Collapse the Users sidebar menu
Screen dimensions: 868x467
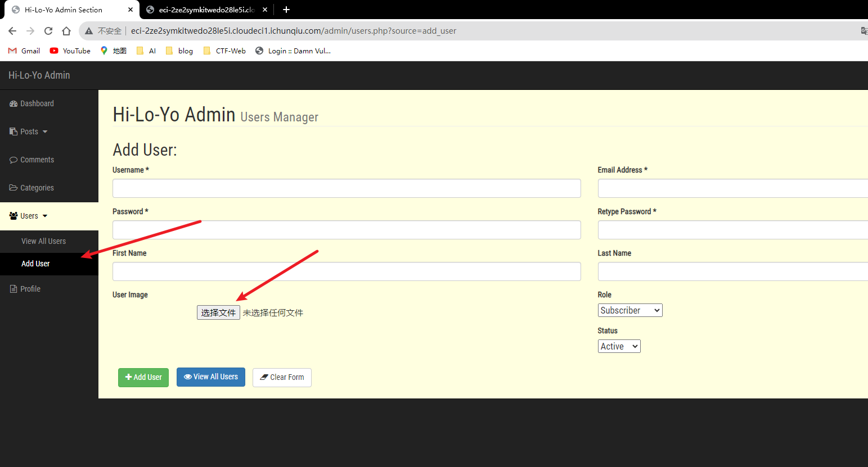[49, 216]
